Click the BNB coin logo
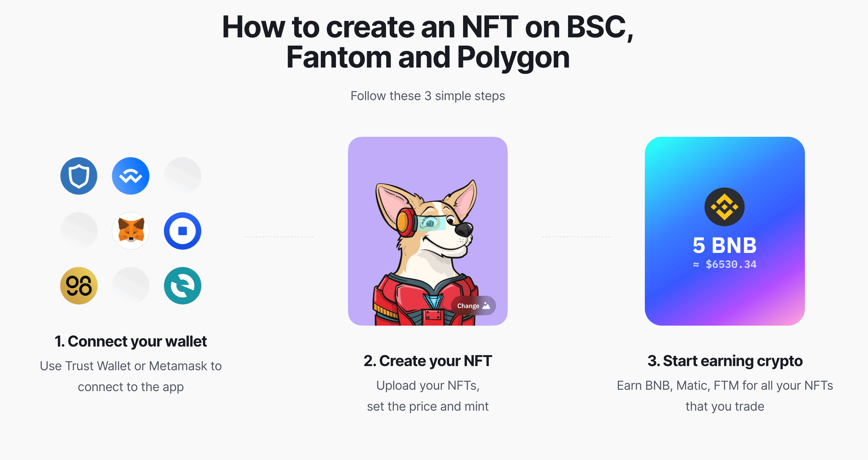This screenshot has height=460, width=868. coord(724,207)
